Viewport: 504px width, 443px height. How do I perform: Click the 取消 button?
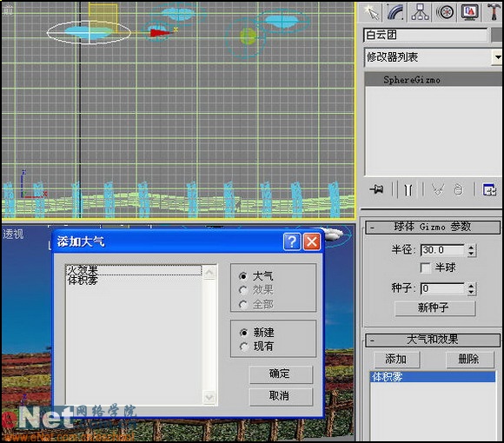281,396
